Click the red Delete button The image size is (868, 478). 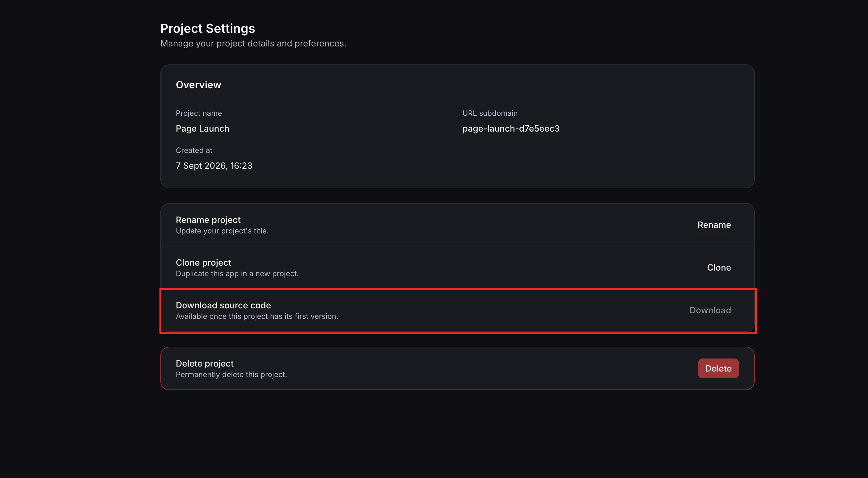click(718, 368)
